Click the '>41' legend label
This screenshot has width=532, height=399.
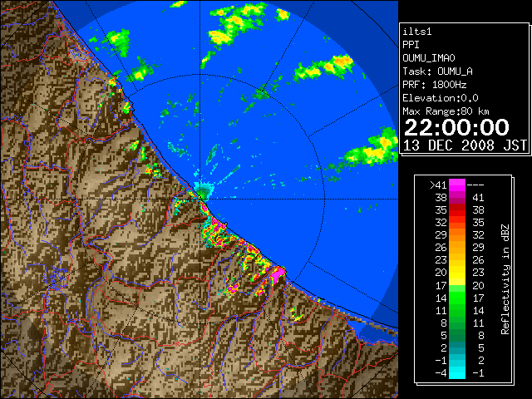pos(438,185)
